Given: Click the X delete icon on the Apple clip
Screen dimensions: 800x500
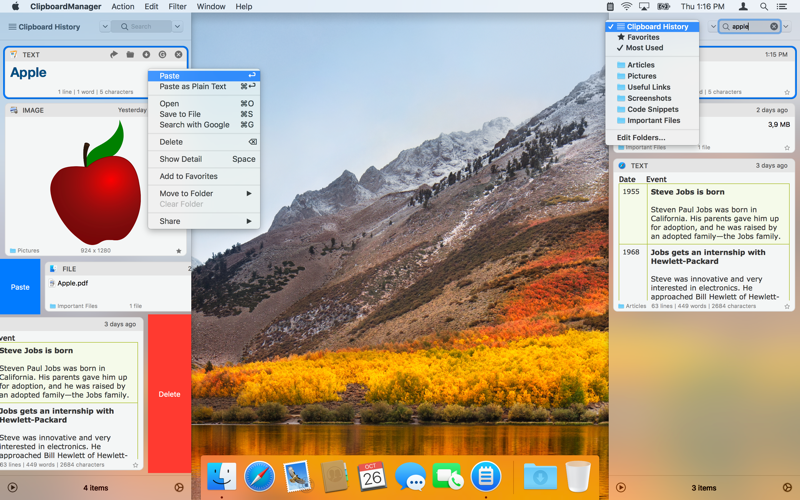Looking at the screenshot, I should (x=179, y=55).
